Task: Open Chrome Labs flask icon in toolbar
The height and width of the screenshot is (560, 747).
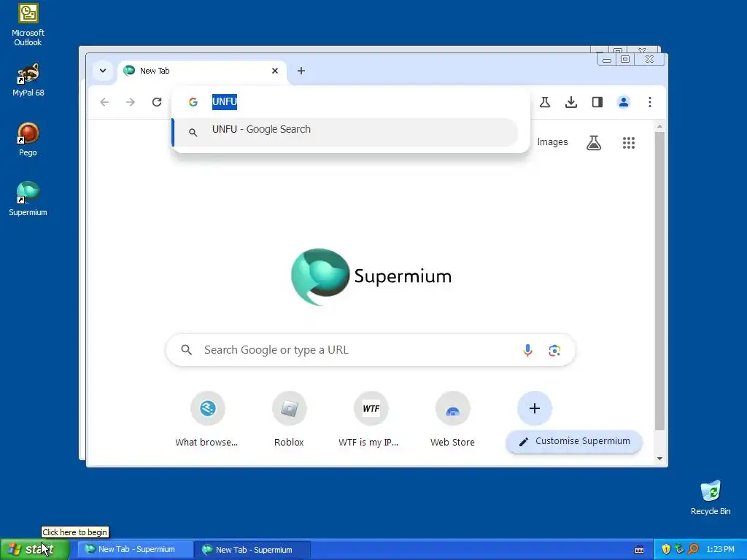Action: pyautogui.click(x=545, y=102)
